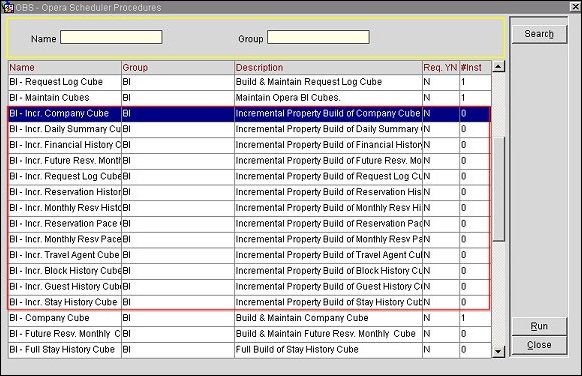Image resolution: width=582 pixels, height=376 pixels.
Task: Click #Inst value for BI - Maintain Cubes
Action: click(475, 98)
